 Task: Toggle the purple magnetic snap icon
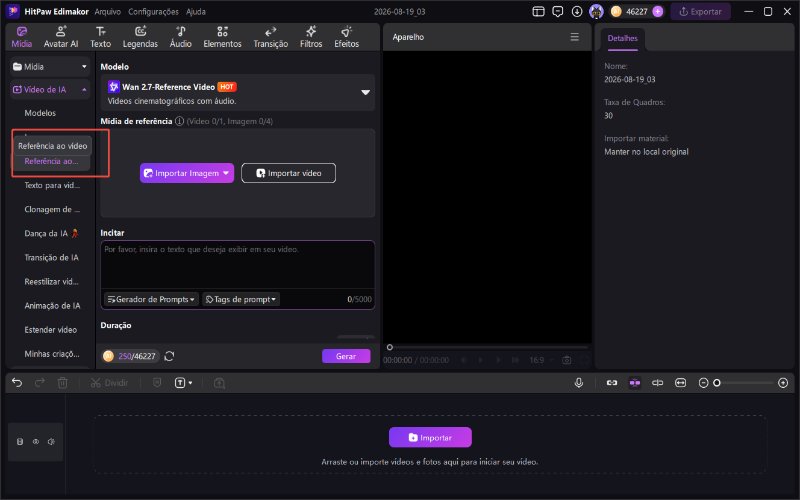pyautogui.click(x=635, y=383)
